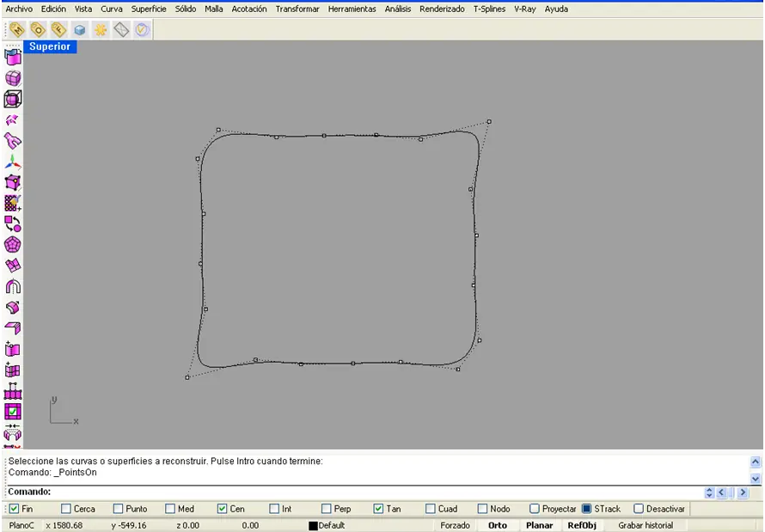Toggle RefObj panel in status bar
The height and width of the screenshot is (532, 765).
(582, 525)
